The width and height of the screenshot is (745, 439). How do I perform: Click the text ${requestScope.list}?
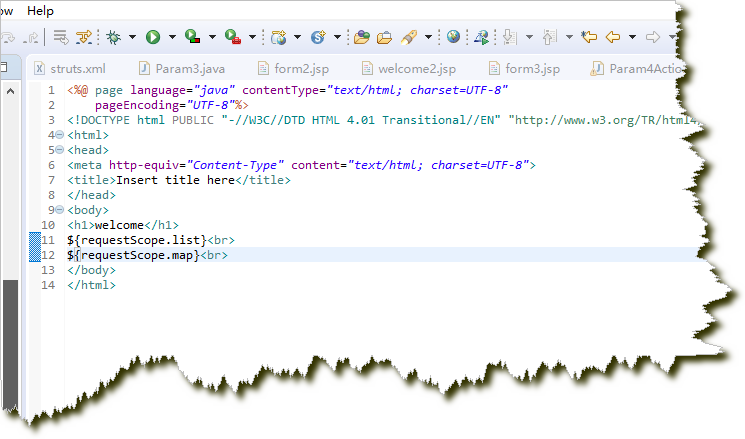pyautogui.click(x=137, y=240)
